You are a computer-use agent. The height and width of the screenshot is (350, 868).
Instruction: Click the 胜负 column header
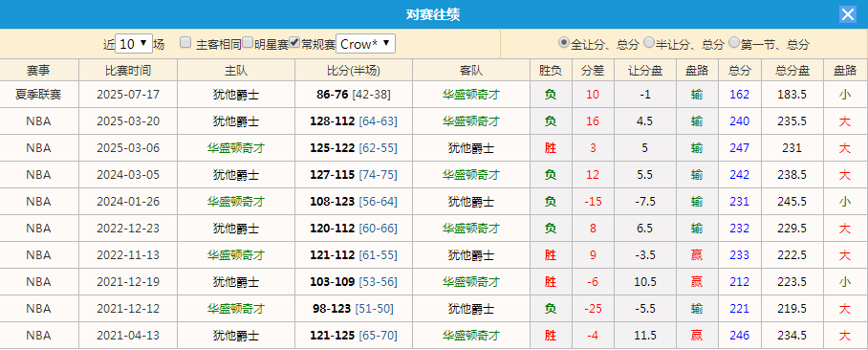[x=551, y=71]
